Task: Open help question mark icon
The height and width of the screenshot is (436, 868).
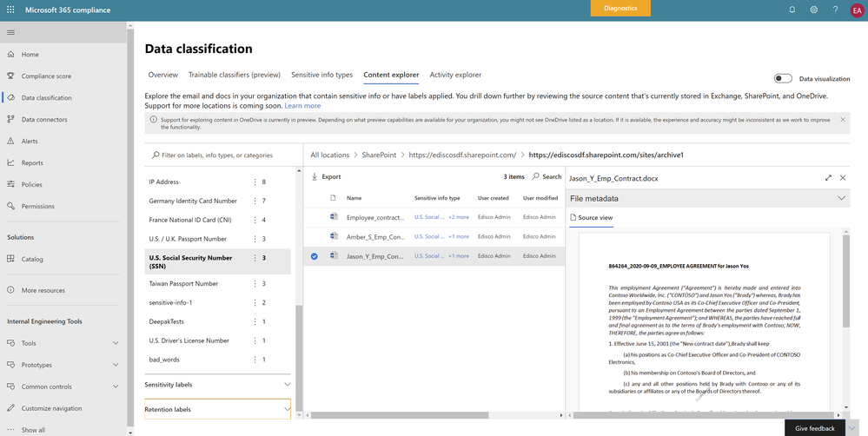Action: click(835, 10)
